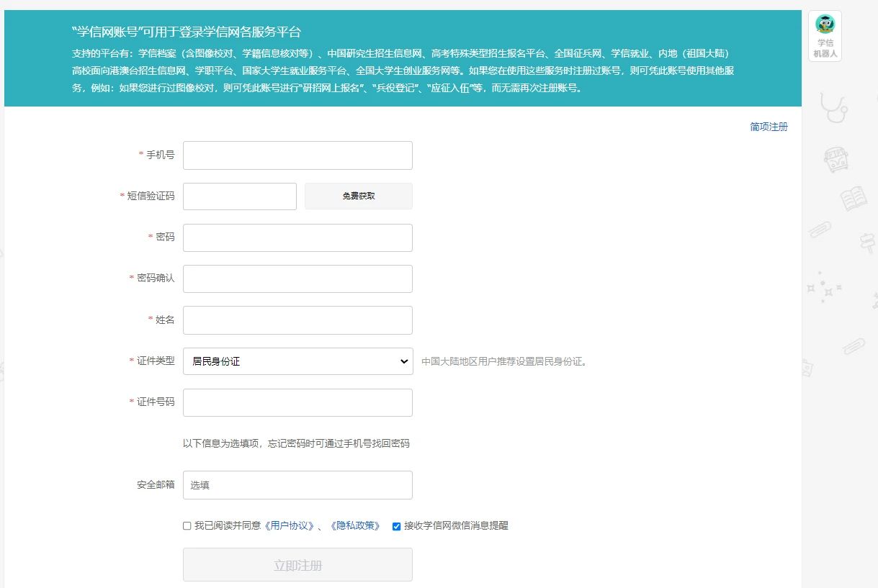The width and height of the screenshot is (878, 588).
Task: Uncheck 接收学信网微信消息提醒 checkbox
Action: 396,526
